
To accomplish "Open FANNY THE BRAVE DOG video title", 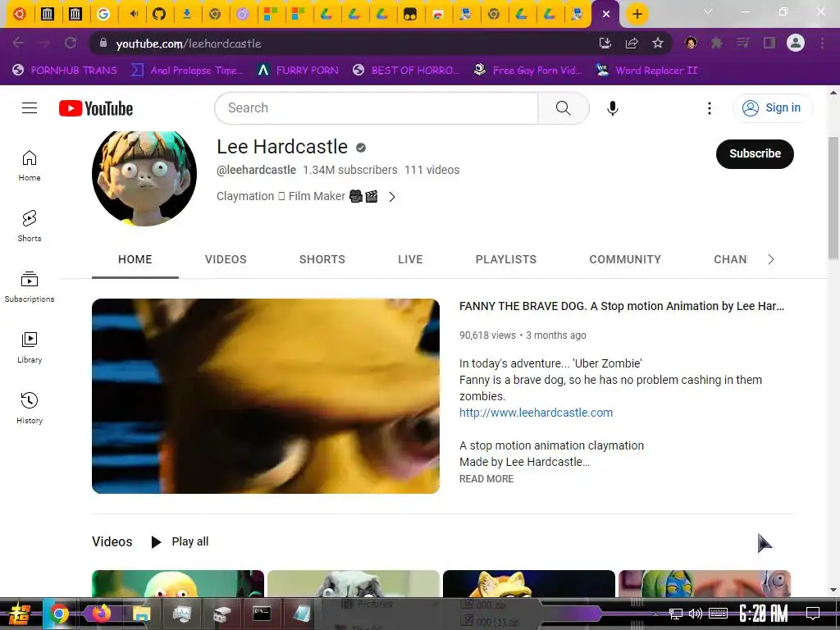I will (622, 306).
